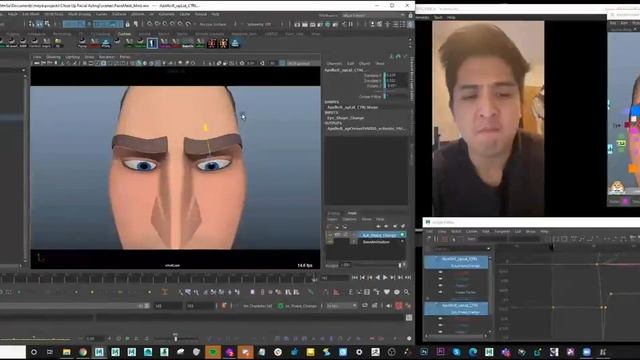Open Channels menu in Channel Box
Screen dimensions: 640x360
pyautogui.click(x=334, y=64)
